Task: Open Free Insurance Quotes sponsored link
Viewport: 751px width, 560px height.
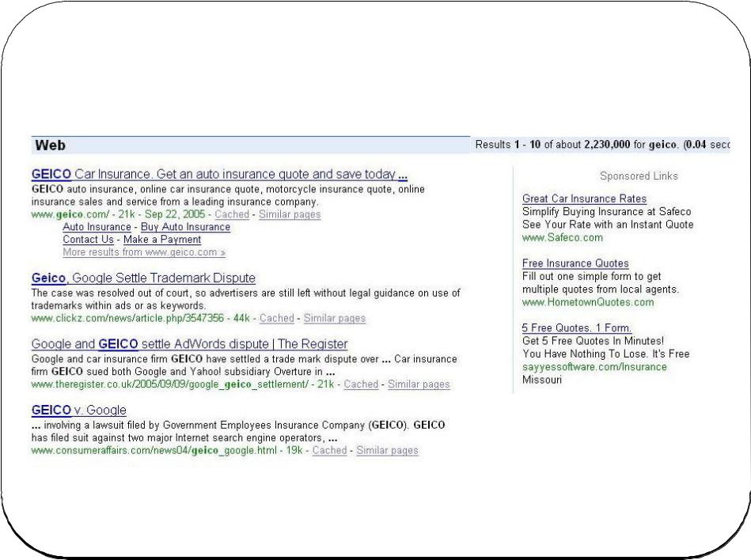Action: pos(575,263)
